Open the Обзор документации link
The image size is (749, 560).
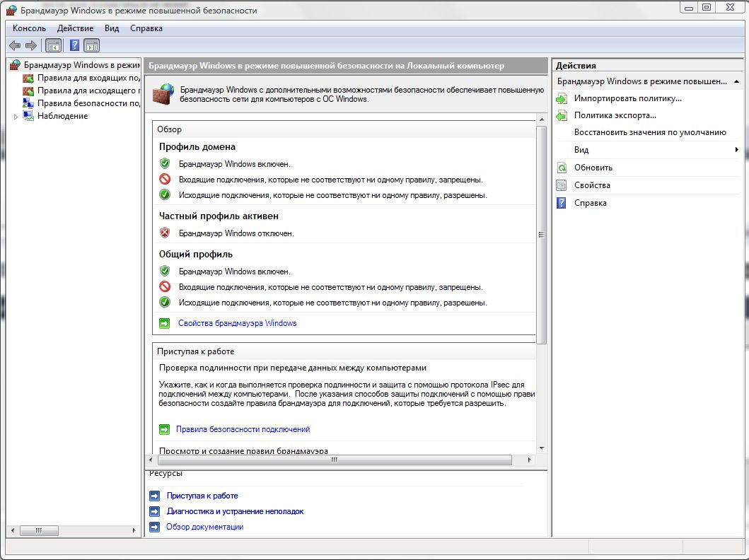click(x=205, y=527)
